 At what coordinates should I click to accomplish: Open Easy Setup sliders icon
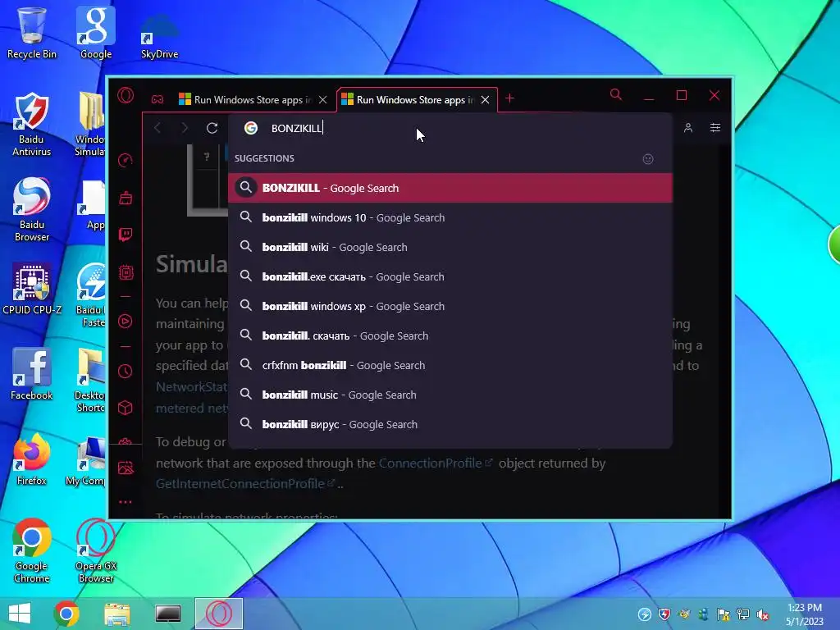[715, 127]
